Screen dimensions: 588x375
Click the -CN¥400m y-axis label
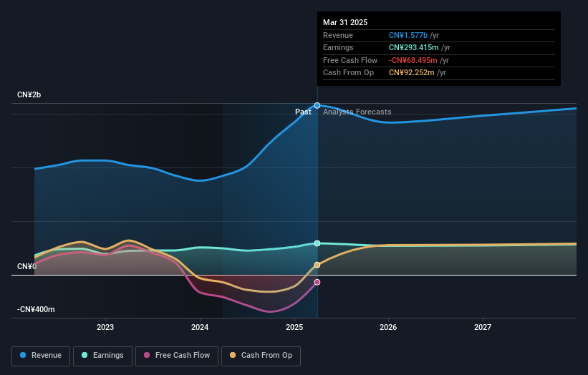[x=36, y=309]
